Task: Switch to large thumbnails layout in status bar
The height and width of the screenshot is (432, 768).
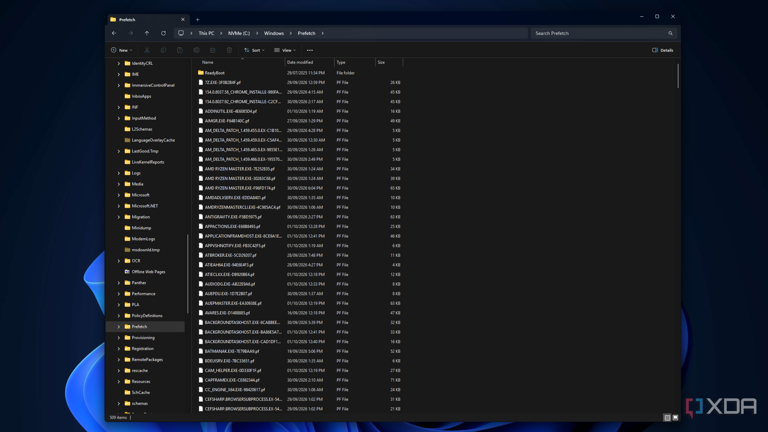Action: coord(675,418)
